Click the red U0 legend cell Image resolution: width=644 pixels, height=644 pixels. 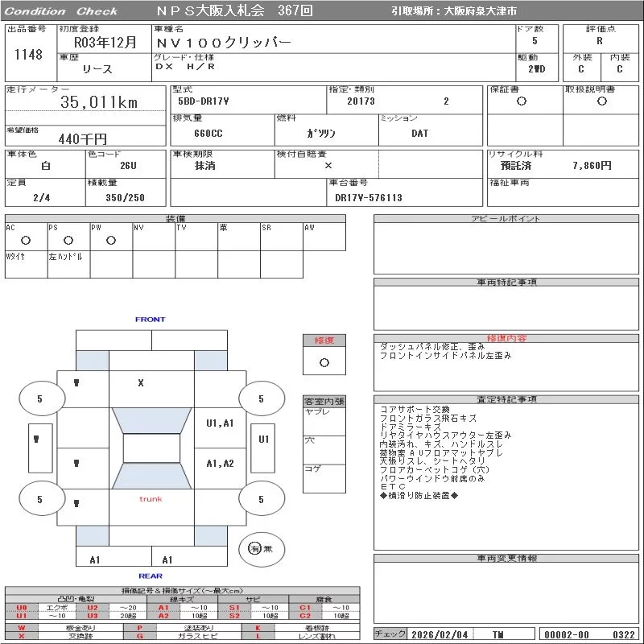coord(22,608)
